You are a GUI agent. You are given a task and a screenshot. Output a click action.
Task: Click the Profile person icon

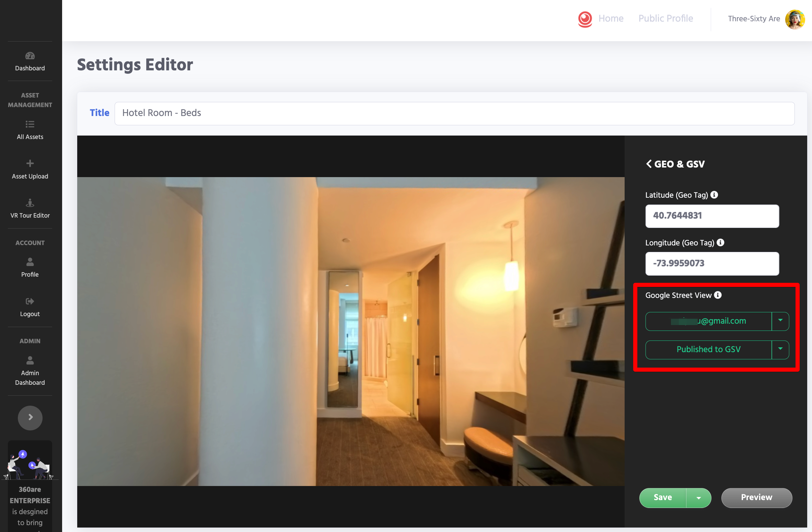[x=30, y=262]
